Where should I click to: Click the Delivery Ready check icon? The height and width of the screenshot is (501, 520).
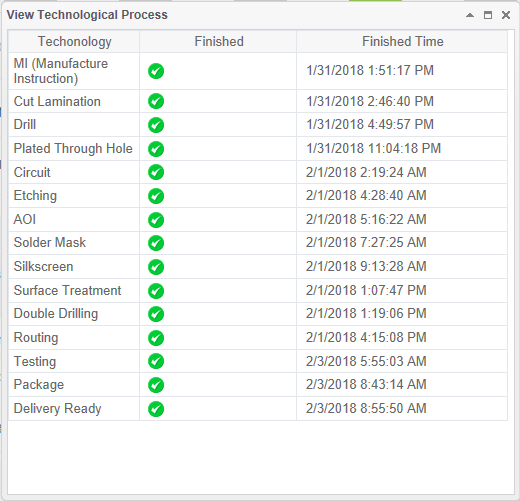tap(156, 409)
